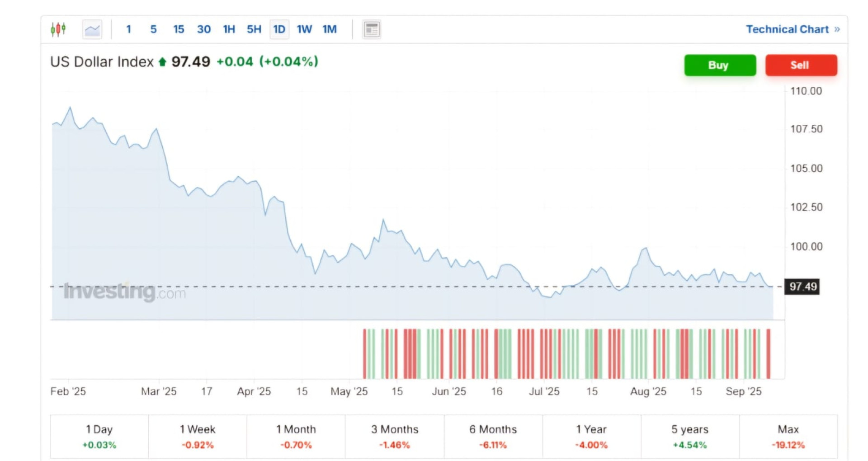
Task: Pick the 5H chart interval
Action: tap(254, 29)
